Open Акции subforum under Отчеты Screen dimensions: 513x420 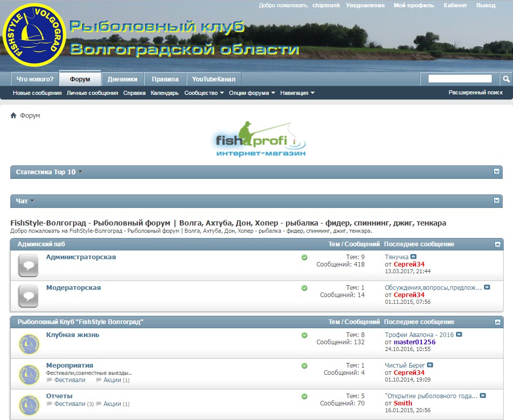[112, 404]
